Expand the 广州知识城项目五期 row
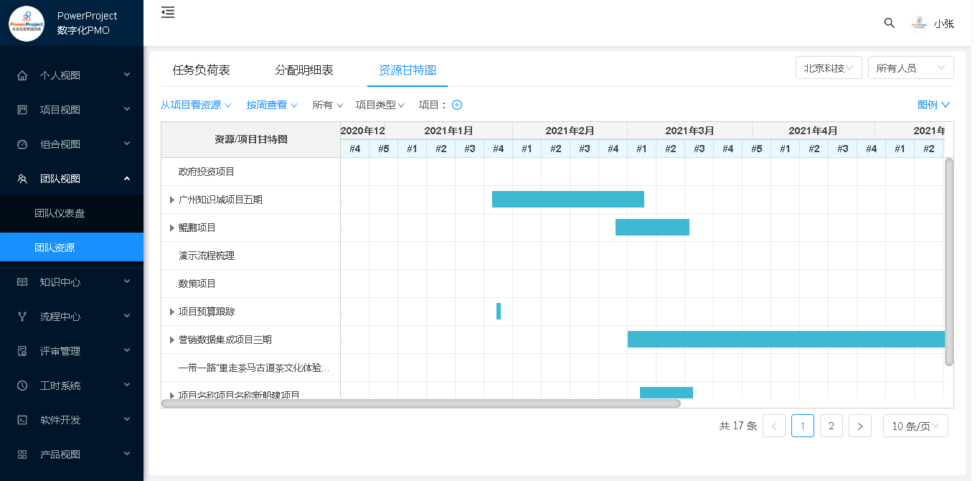 point(172,200)
